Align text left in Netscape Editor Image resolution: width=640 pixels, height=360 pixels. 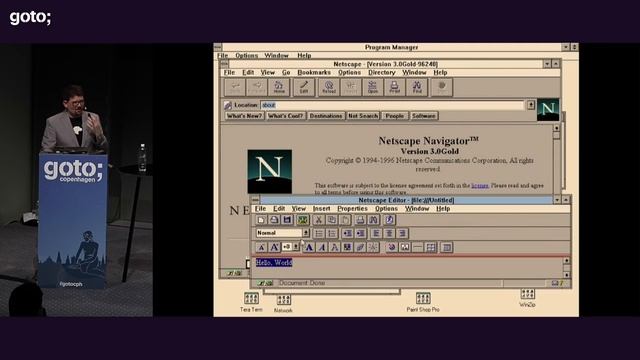click(x=376, y=233)
